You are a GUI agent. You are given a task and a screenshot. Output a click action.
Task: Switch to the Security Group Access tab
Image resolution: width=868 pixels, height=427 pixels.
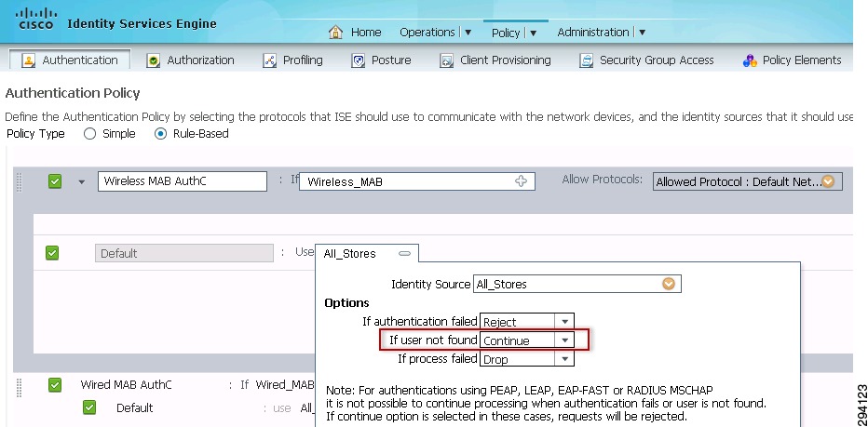(x=646, y=60)
